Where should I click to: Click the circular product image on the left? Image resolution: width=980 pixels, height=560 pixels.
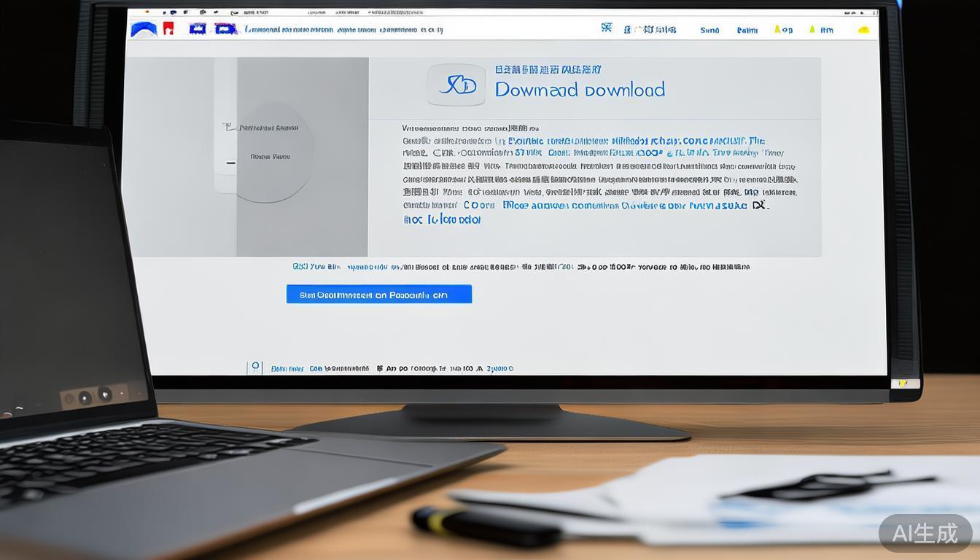tap(270, 151)
